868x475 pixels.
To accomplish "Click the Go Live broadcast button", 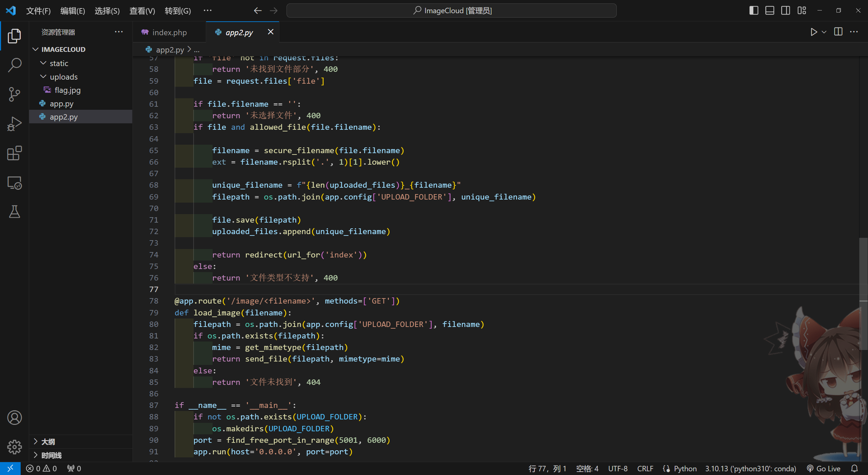I will click(x=824, y=469).
